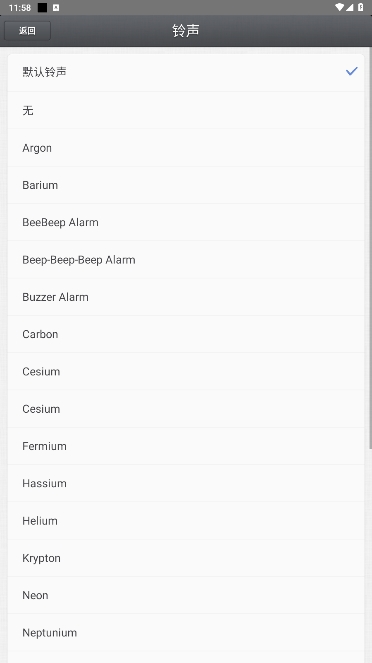Tap the 返回 back button
This screenshot has height=663, width=372.
click(27, 31)
